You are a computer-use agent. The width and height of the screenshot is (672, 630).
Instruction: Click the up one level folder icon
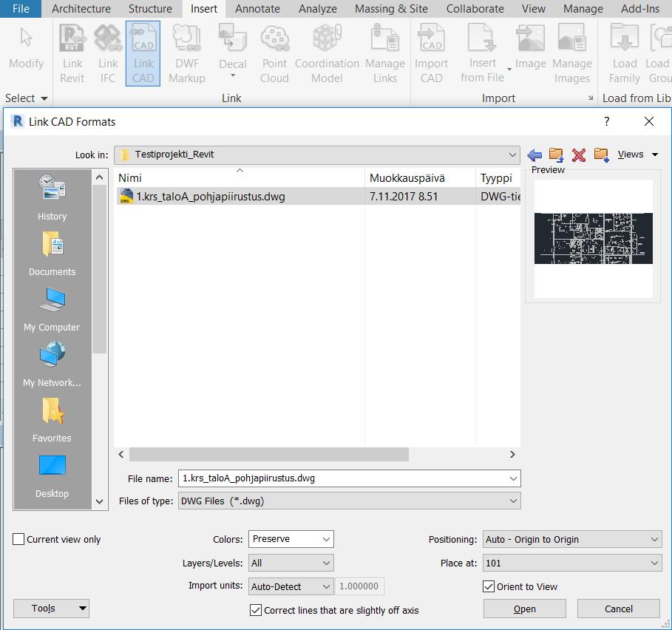pos(556,155)
